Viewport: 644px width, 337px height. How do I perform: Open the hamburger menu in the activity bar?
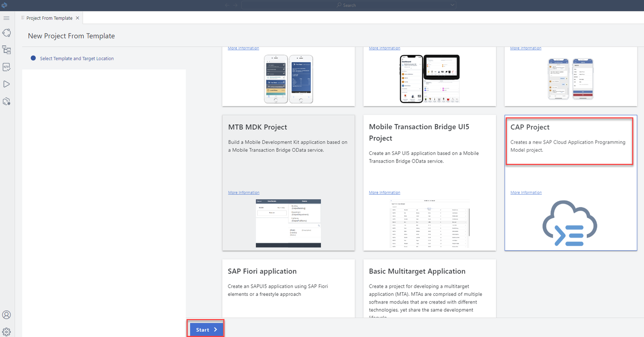6,18
